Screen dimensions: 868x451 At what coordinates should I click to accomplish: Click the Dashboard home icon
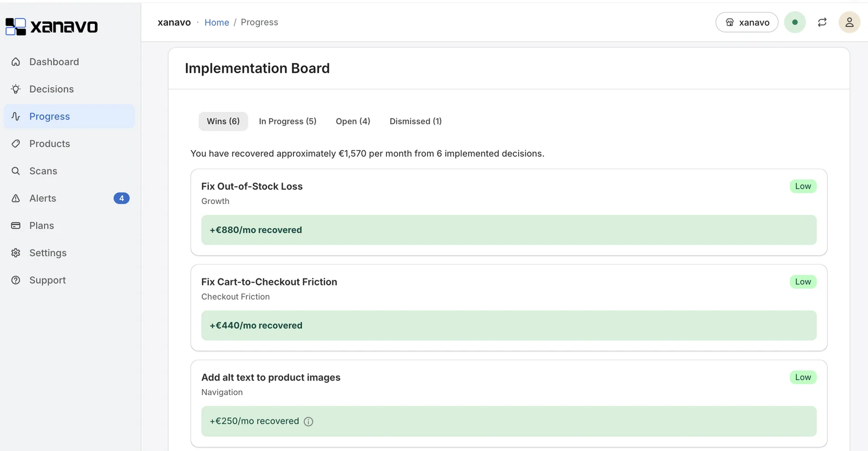(16, 62)
